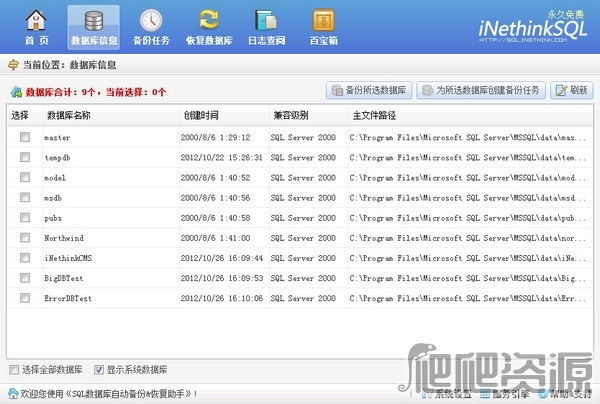
Task: Select the ErrorDBTest database name
Action: coord(68,298)
